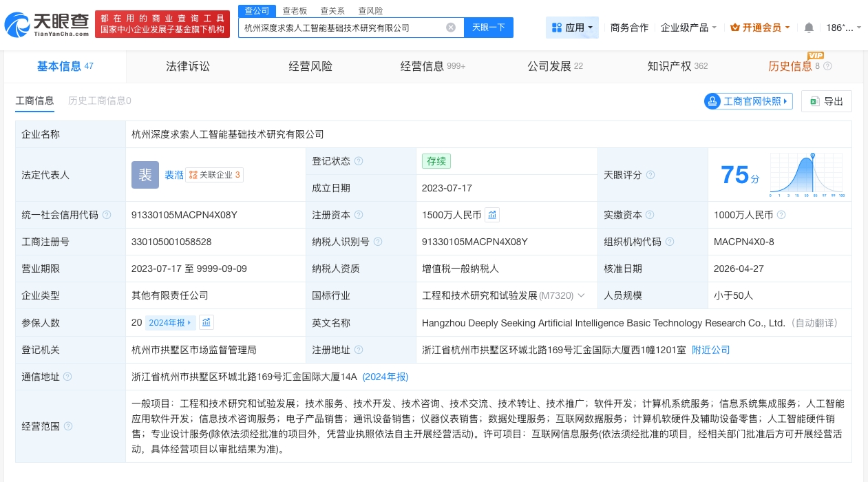The height and width of the screenshot is (482, 868).
Task: Click help icon next to 登记状态
Action: point(358,161)
